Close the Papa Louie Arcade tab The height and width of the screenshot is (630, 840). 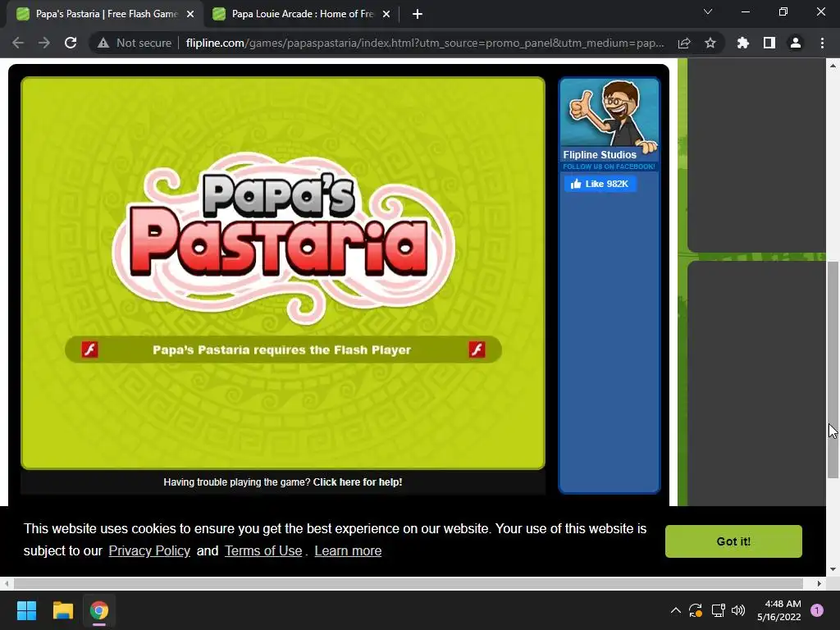click(x=386, y=15)
